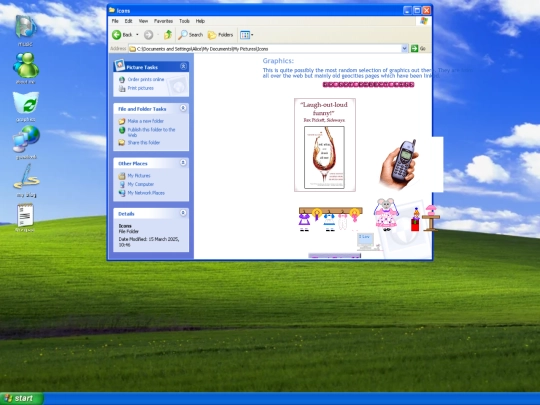The width and height of the screenshot is (540, 405).
Task: Click the address path input field
Action: coord(269,49)
